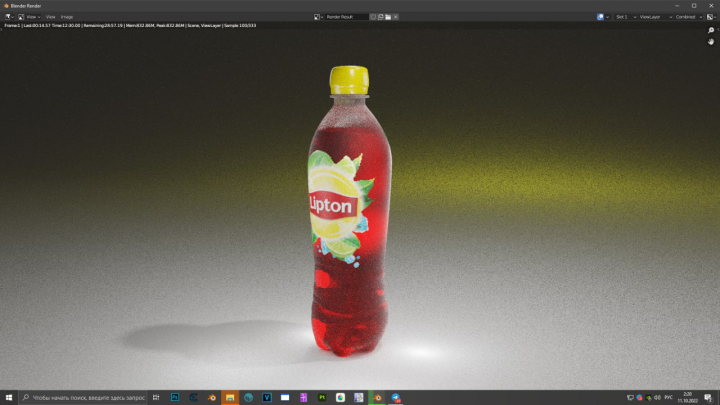720x405 pixels.
Task: Click the render status info text
Action: [130, 26]
